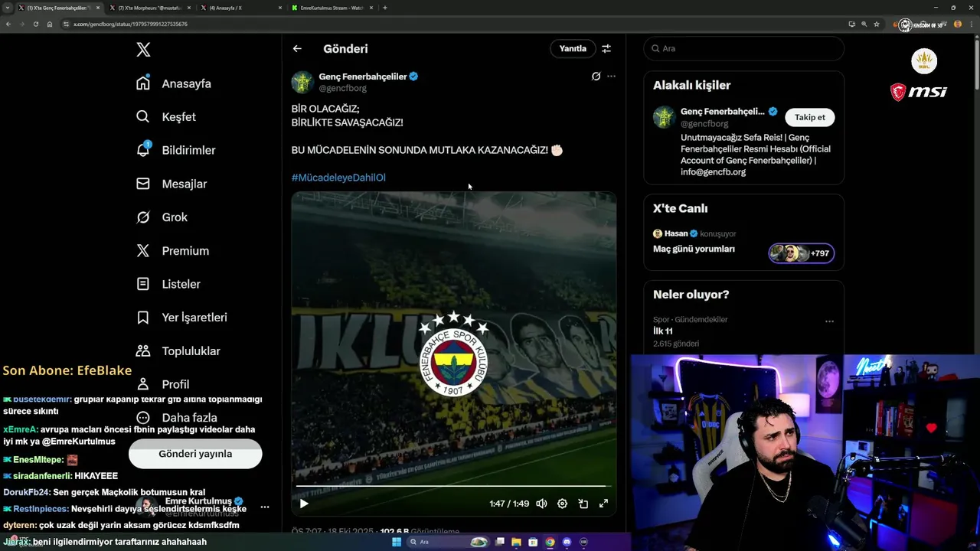Screen dimensions: 980x551
Task: Open the X logo home icon
Action: coord(143,50)
